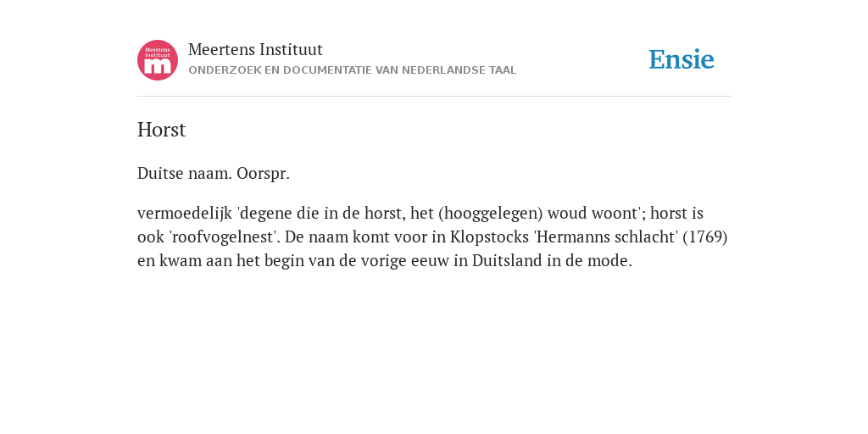Select the Meertens Instituut author name
Viewport: 868px width, 434px height.
tap(255, 50)
